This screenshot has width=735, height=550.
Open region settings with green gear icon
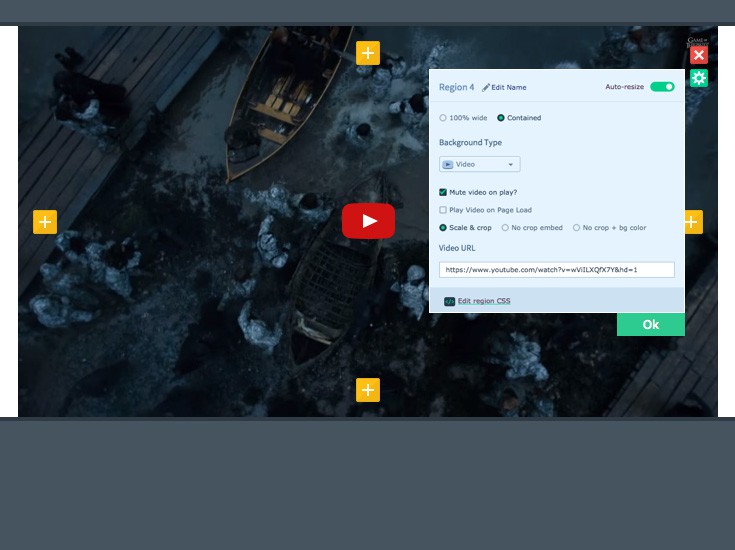click(x=698, y=78)
